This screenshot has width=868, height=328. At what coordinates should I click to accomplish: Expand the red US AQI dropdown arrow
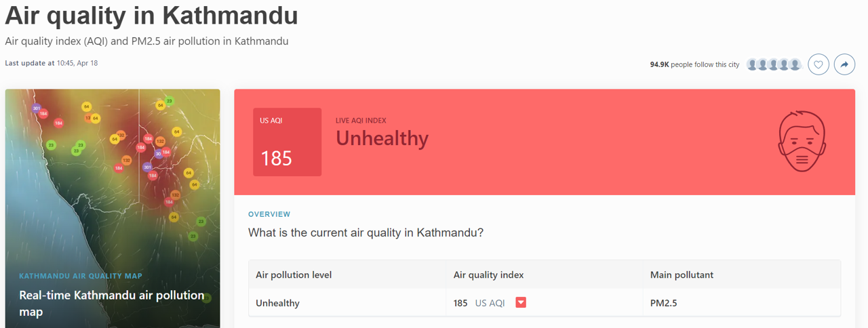(521, 302)
